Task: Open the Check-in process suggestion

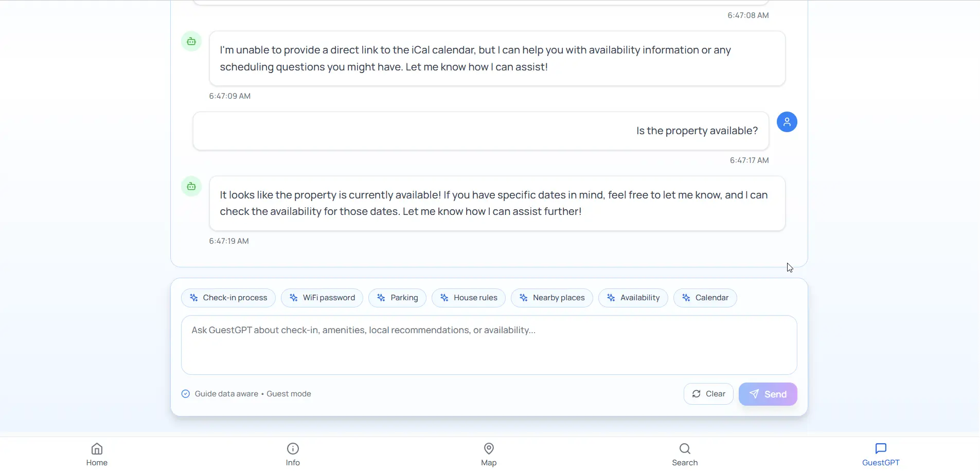Action: click(228, 298)
